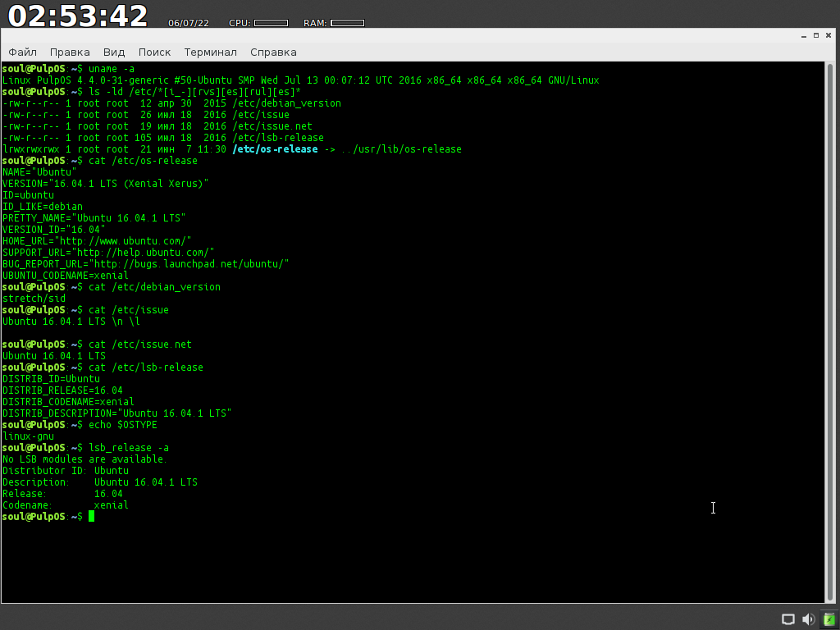The width and height of the screenshot is (840, 630).
Task: Click the 'stretch/sid' output line
Action: pos(34,299)
